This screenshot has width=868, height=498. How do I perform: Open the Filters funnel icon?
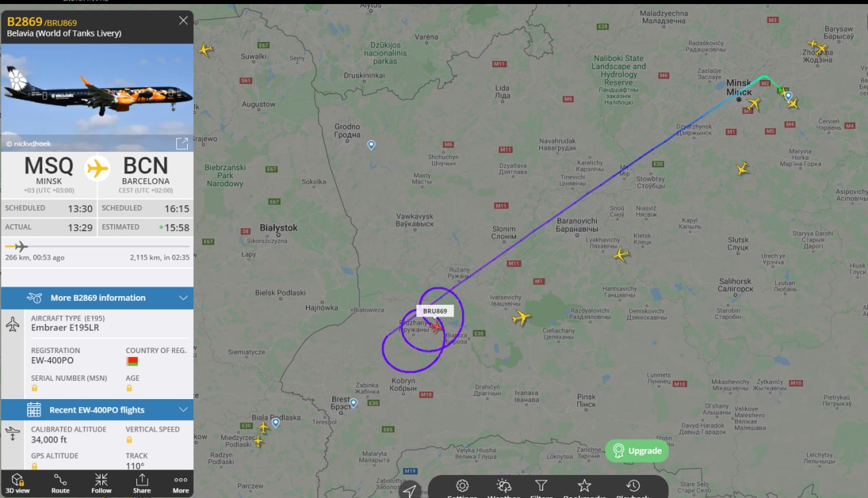(x=541, y=487)
